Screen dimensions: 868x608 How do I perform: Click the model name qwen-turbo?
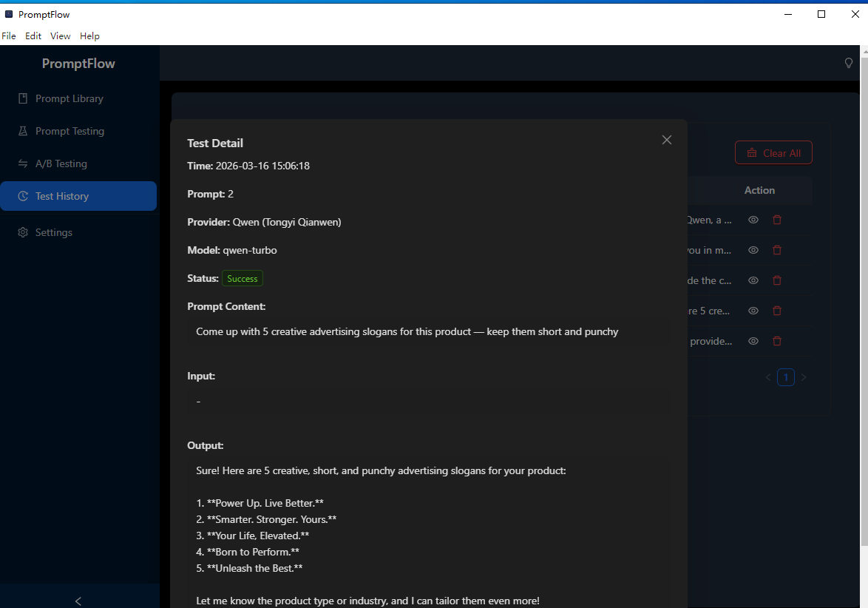point(250,250)
